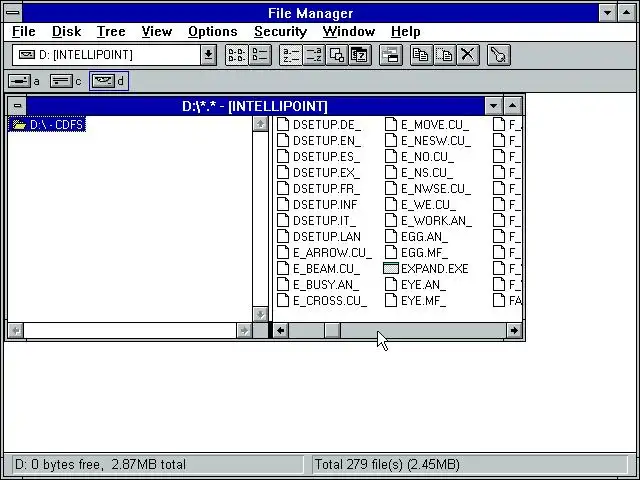
Task: Open the View menu
Action: tap(157, 31)
